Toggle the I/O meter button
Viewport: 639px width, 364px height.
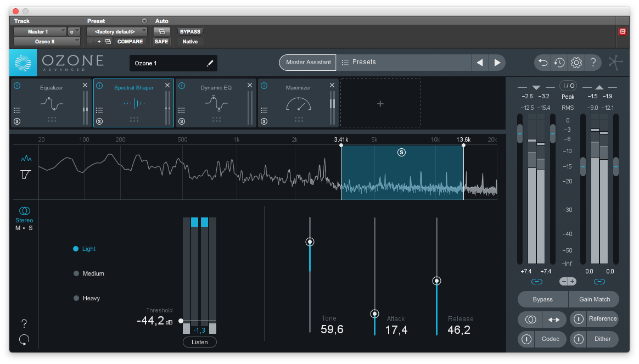click(x=568, y=86)
